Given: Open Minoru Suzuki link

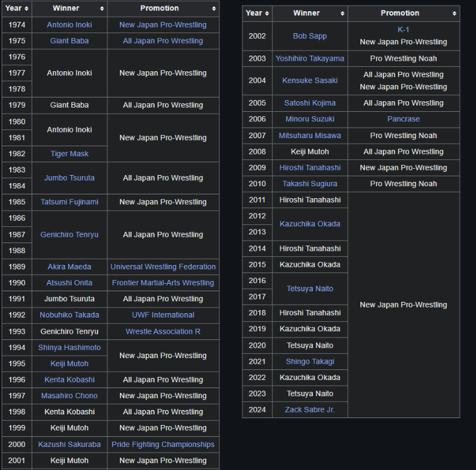Looking at the screenshot, I should 310,119.
